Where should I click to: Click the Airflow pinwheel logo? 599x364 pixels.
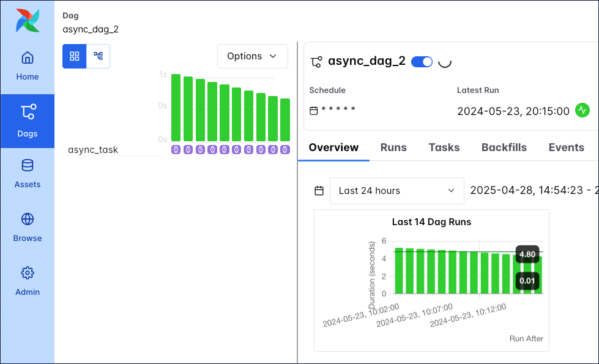pyautogui.click(x=27, y=20)
